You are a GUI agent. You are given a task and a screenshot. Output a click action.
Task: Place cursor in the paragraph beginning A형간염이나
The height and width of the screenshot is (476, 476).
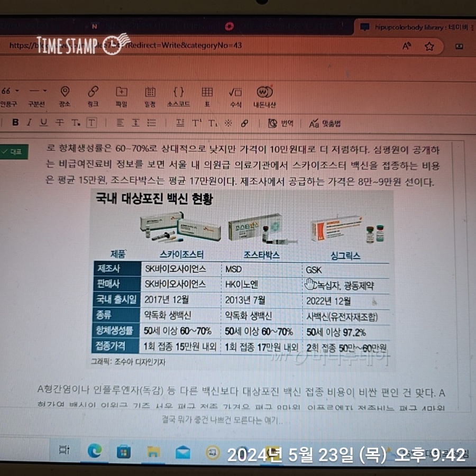click(241, 397)
